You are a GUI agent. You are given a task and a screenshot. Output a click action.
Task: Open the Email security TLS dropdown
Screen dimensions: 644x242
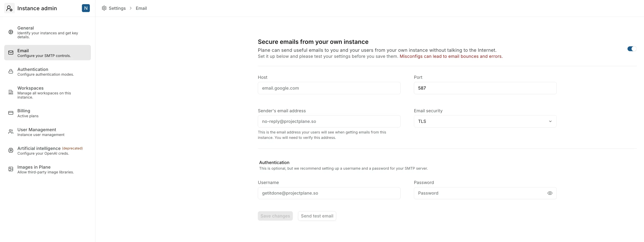tap(485, 121)
